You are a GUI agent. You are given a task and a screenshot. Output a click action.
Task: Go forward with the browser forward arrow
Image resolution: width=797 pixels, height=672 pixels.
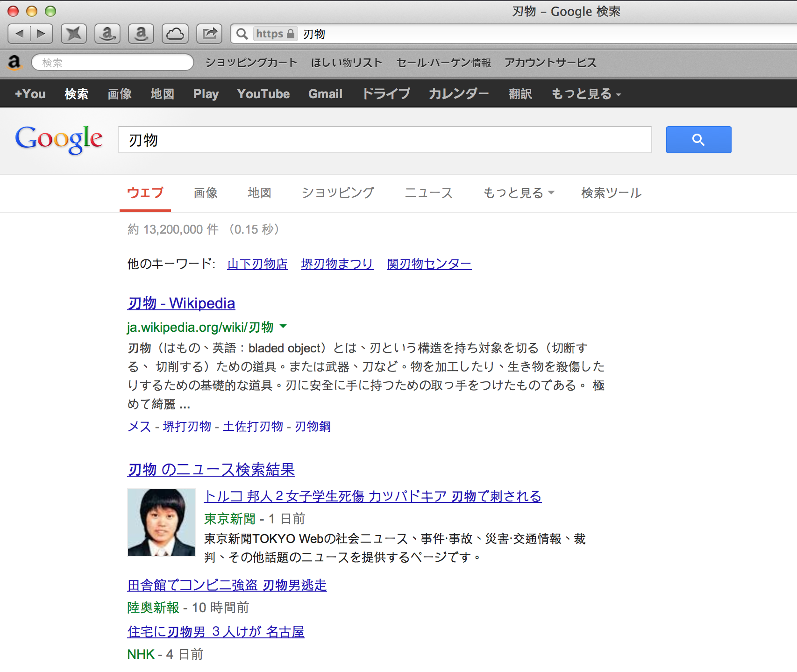click(42, 34)
